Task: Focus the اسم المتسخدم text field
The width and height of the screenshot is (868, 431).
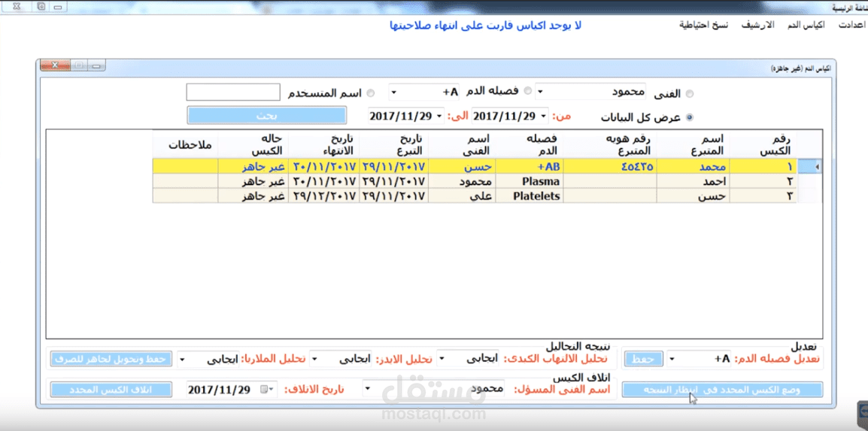Action: (x=233, y=93)
